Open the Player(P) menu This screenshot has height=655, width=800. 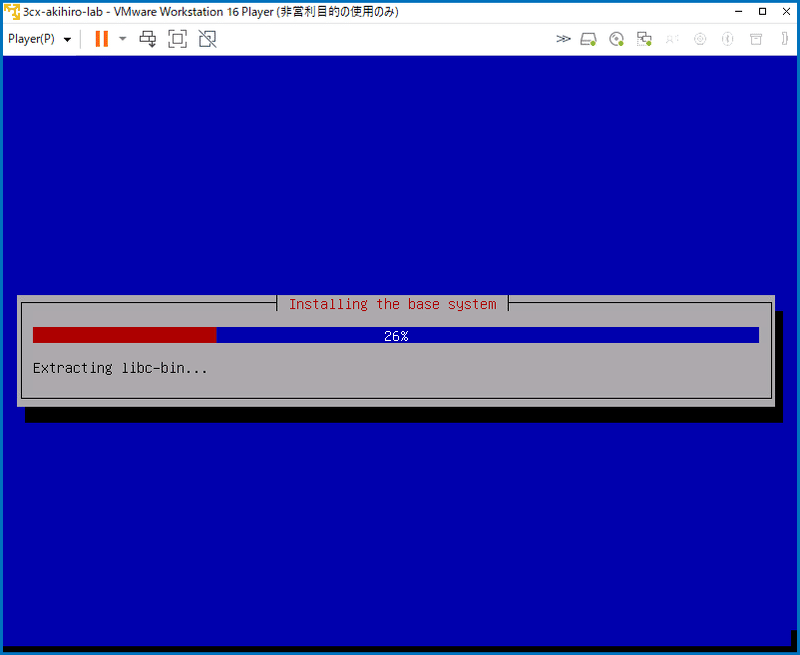[39, 39]
